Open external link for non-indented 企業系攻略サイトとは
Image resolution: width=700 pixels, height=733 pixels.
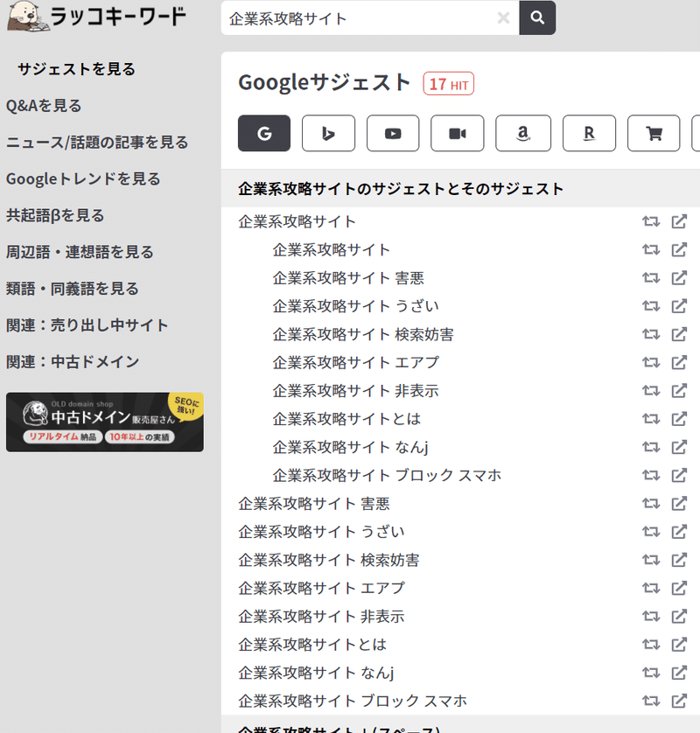[679, 645]
